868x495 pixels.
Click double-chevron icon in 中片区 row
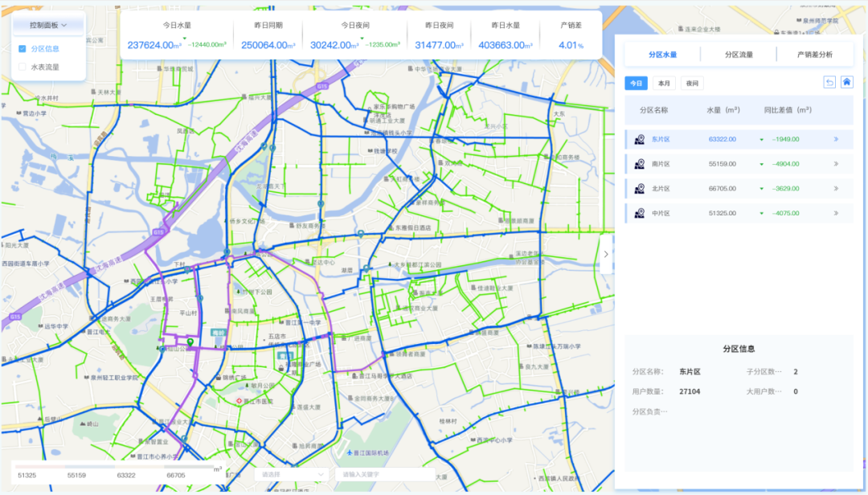(836, 214)
